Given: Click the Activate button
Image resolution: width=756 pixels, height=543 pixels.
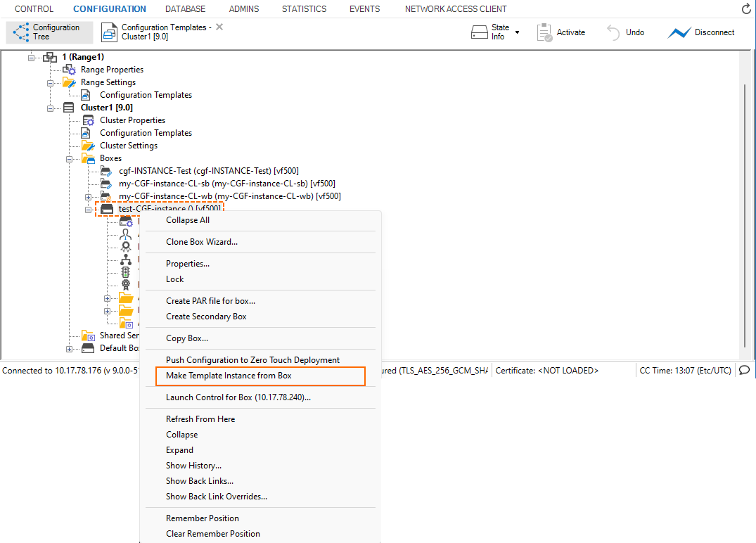Looking at the screenshot, I should tap(561, 32).
